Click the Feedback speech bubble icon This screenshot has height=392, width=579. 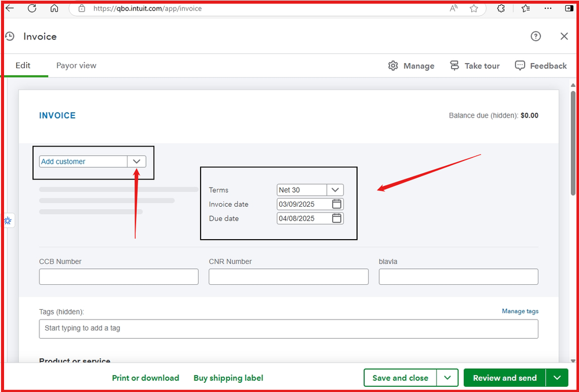[520, 65]
